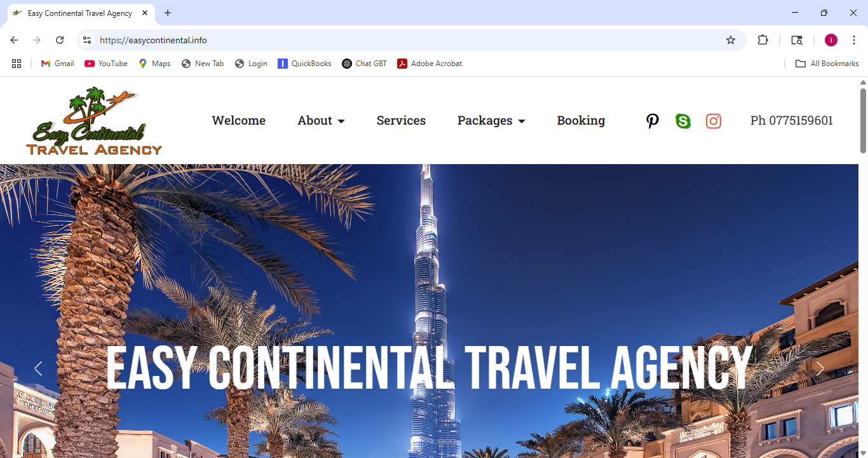Reload the page
The image size is (868, 458).
(60, 40)
